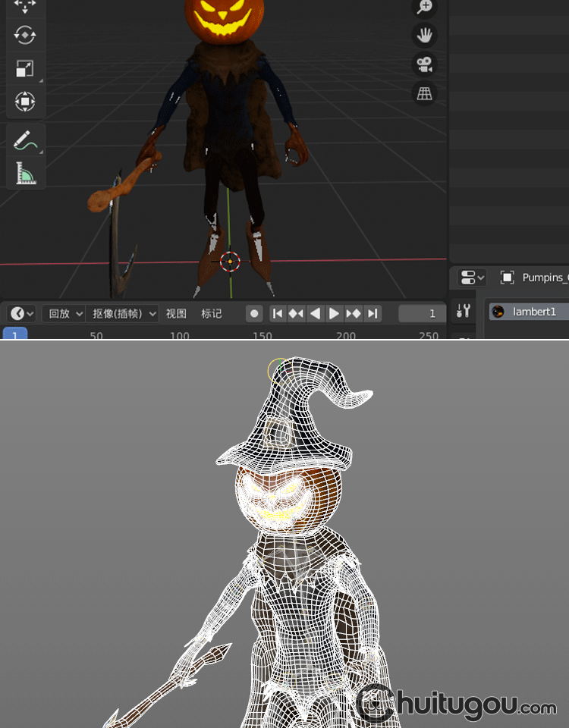Screen dimensions: 569x728
Task: Open the timeline editor type dropdown
Action: point(21,313)
